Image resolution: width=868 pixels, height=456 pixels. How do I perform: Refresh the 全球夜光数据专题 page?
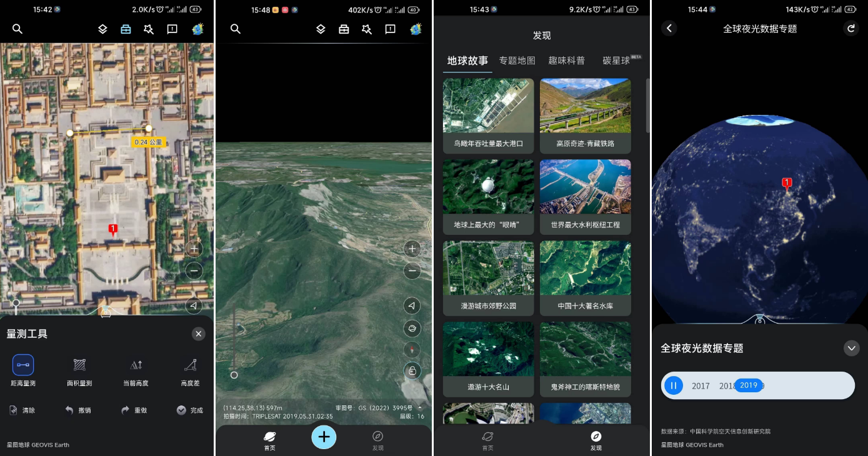(x=850, y=28)
